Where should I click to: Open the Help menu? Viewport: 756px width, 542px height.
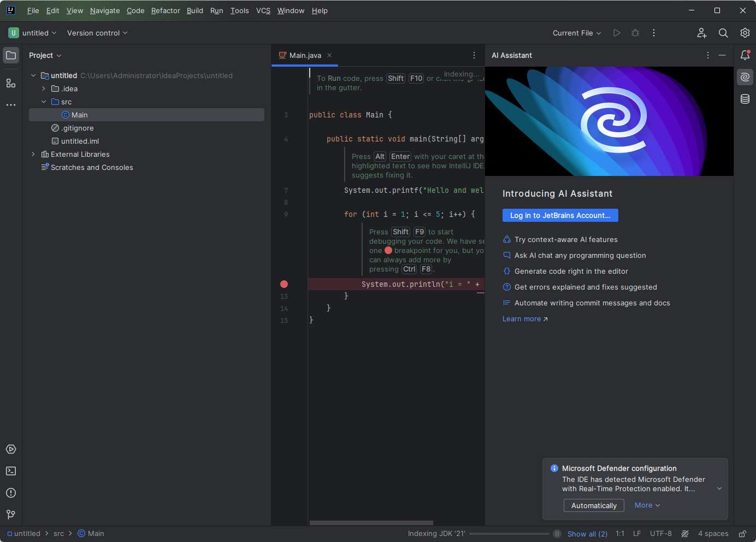pos(320,10)
